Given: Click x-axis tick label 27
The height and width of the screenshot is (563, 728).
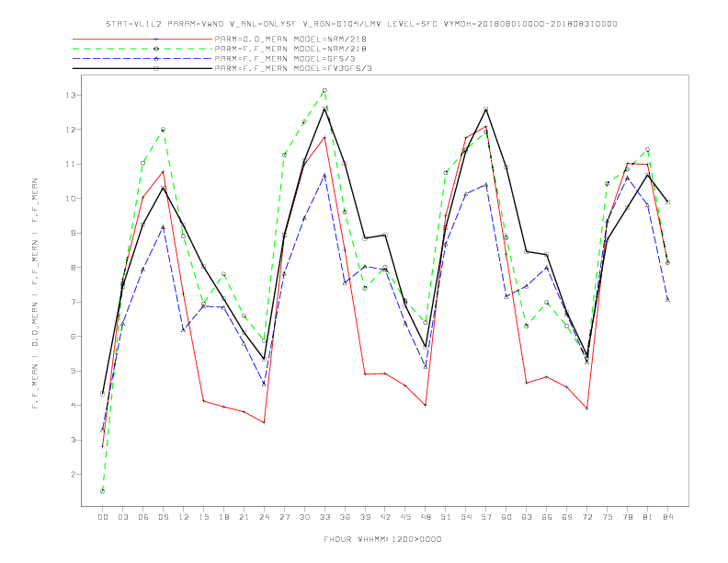Looking at the screenshot, I should 284,517.
